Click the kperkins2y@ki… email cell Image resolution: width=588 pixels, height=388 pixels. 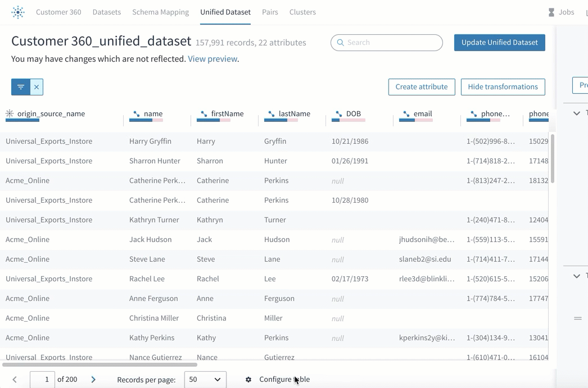pyautogui.click(x=427, y=338)
